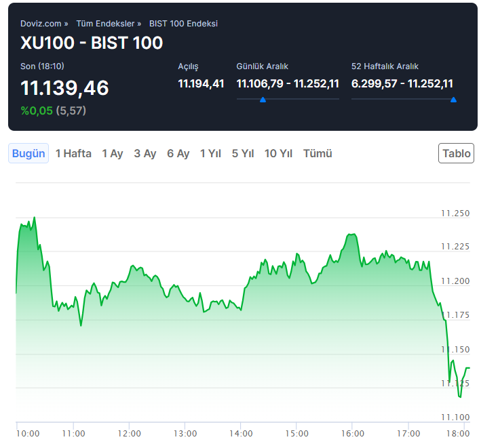Viewport: 479px width, 448px height.
Task: Show the Tümü full history range
Action: (x=318, y=153)
